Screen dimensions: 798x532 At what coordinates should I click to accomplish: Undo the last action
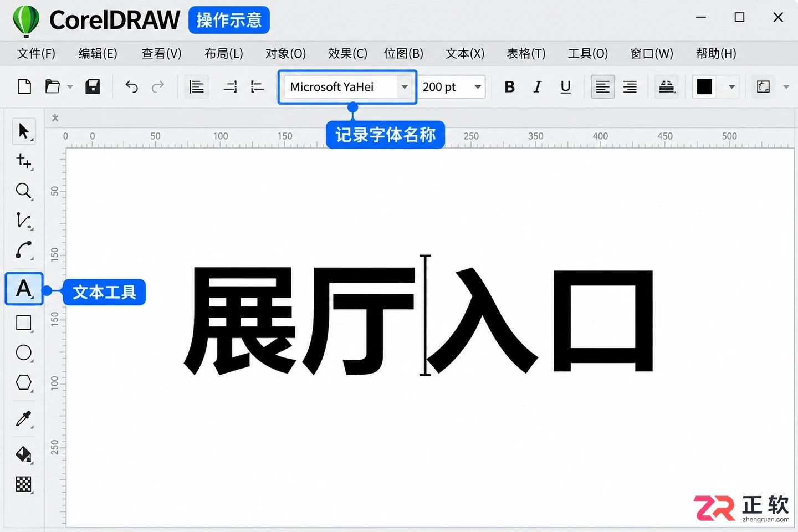[131, 87]
